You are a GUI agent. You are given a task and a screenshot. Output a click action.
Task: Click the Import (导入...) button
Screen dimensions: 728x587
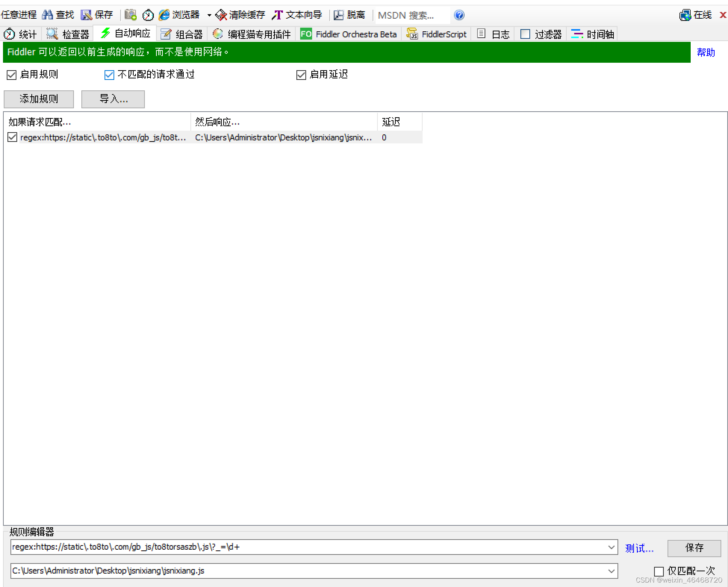113,99
